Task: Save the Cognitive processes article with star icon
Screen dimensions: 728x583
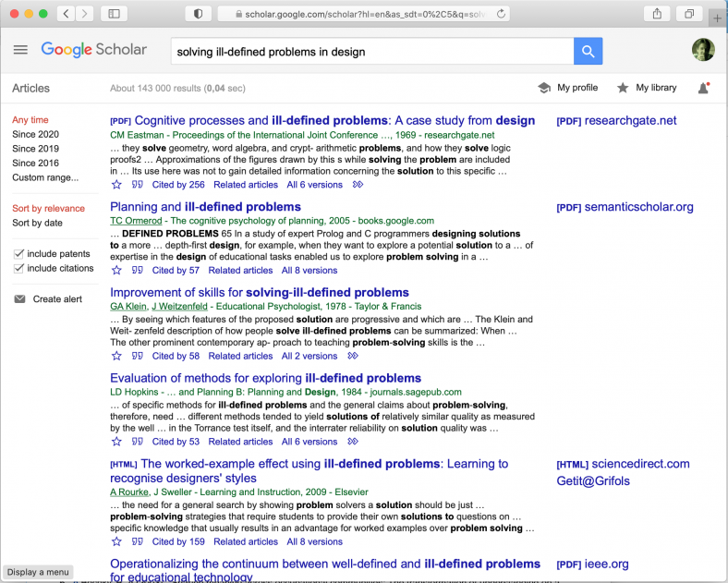Action: [x=116, y=185]
